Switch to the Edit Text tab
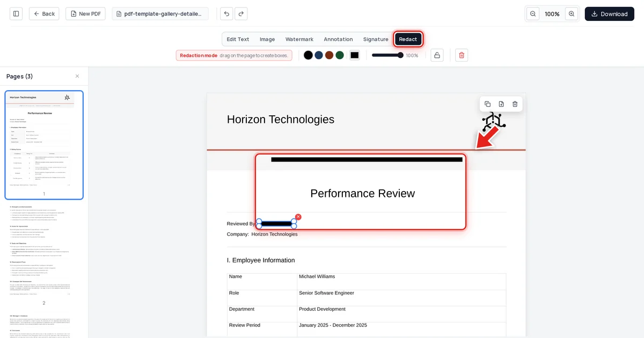644x338 pixels. (x=238, y=39)
